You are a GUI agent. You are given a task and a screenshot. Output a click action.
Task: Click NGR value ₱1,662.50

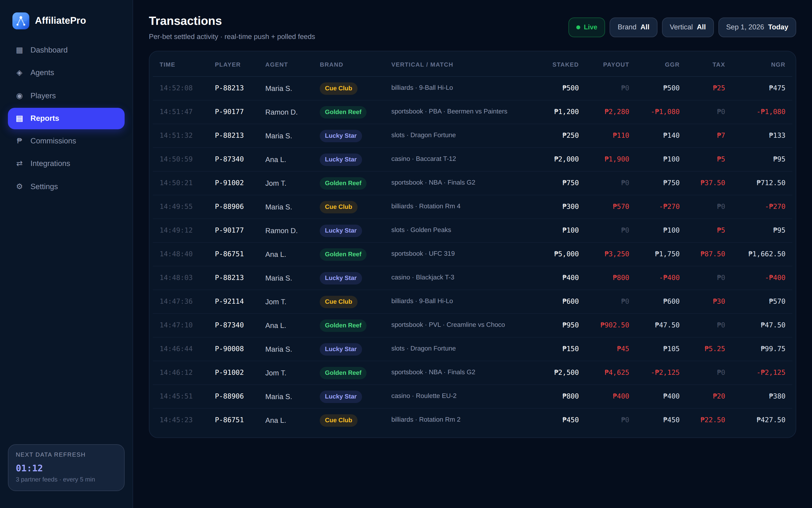pyautogui.click(x=767, y=254)
